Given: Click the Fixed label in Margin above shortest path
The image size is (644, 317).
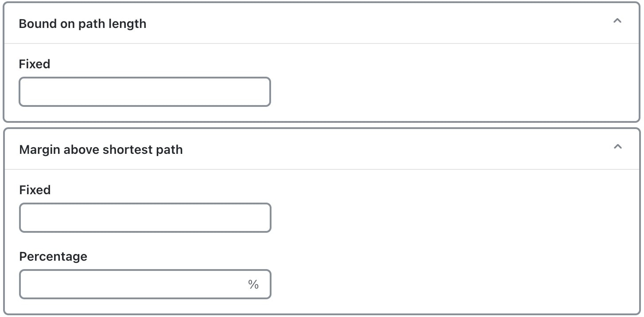Looking at the screenshot, I should (35, 190).
